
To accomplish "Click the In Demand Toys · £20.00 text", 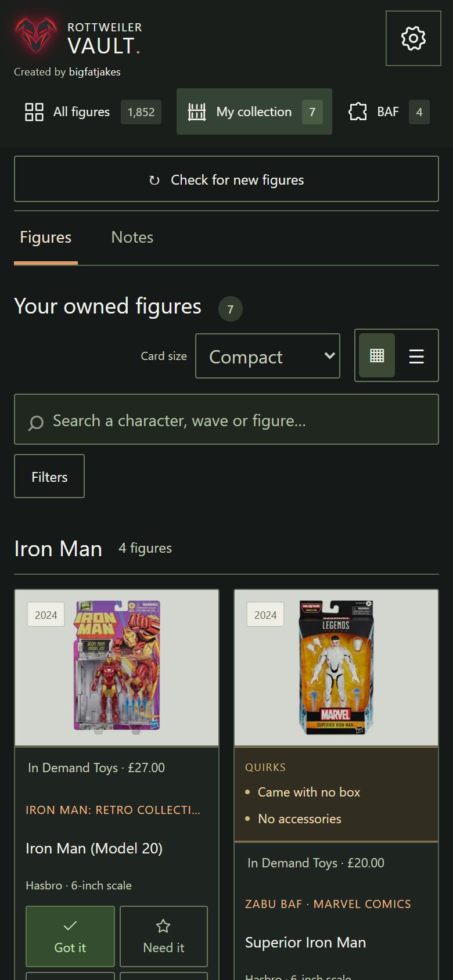I will (316, 863).
